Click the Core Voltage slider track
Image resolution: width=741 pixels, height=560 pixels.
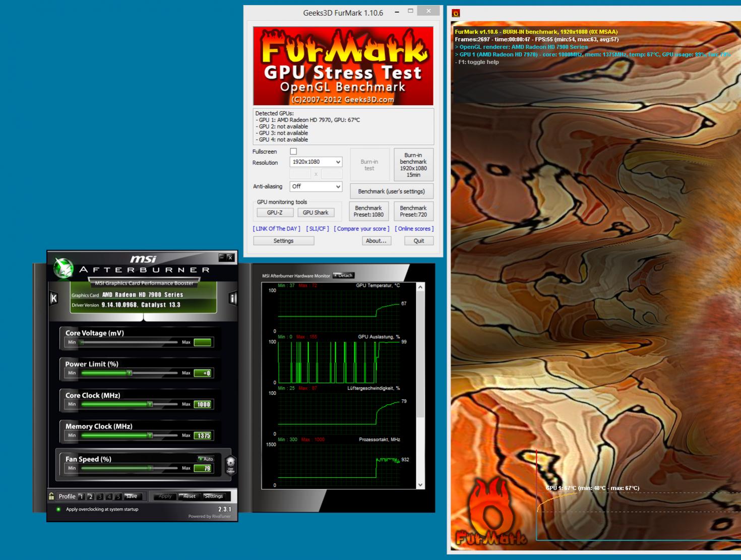[x=130, y=342]
